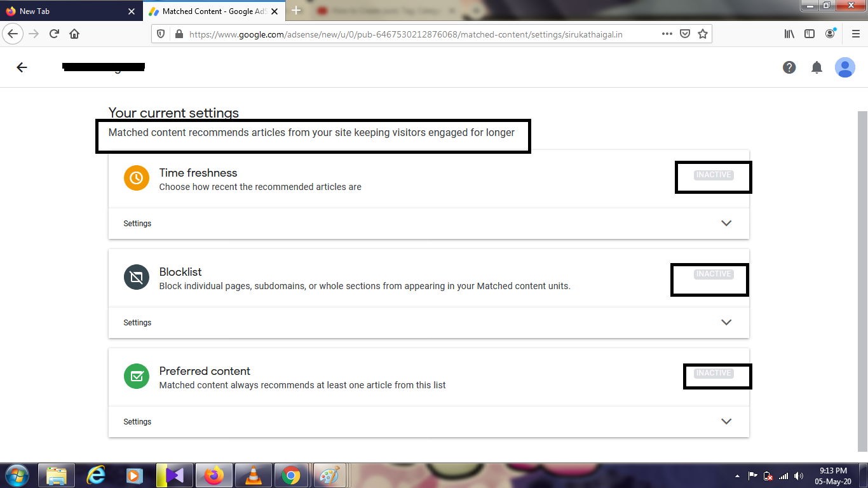The image size is (868, 488).
Task: Open the Google account avatar
Action: 845,67
